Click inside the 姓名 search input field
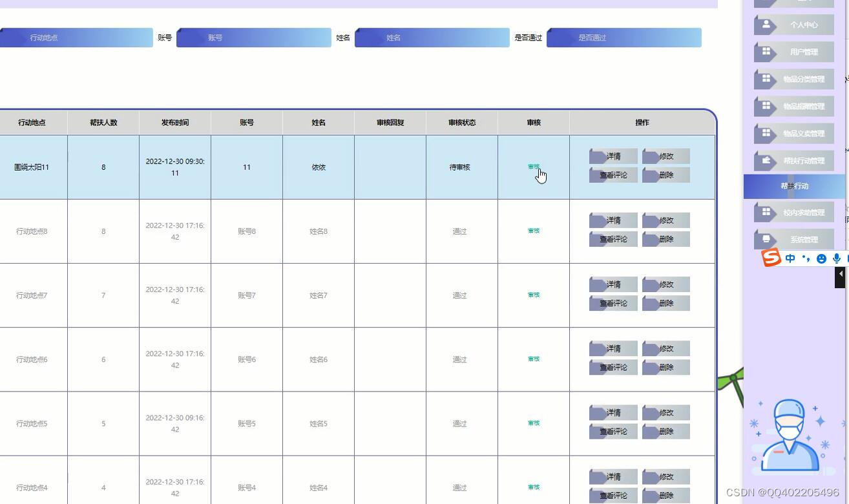This screenshot has height=504, width=849. (x=432, y=37)
